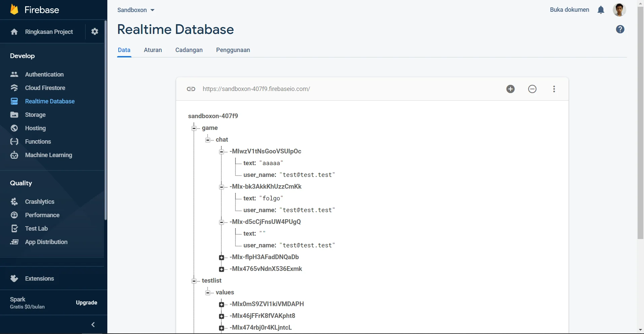This screenshot has height=334, width=644.
Task: Click the testlist key label
Action: tap(212, 281)
